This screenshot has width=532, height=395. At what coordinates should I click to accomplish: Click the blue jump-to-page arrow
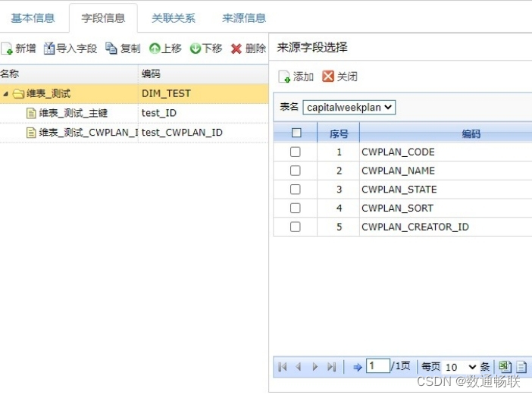357,367
